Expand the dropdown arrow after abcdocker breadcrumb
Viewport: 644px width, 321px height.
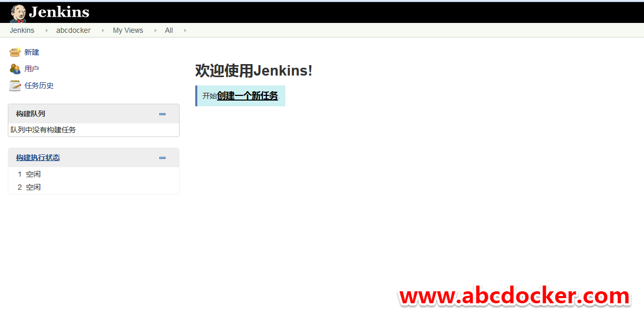[x=103, y=30]
